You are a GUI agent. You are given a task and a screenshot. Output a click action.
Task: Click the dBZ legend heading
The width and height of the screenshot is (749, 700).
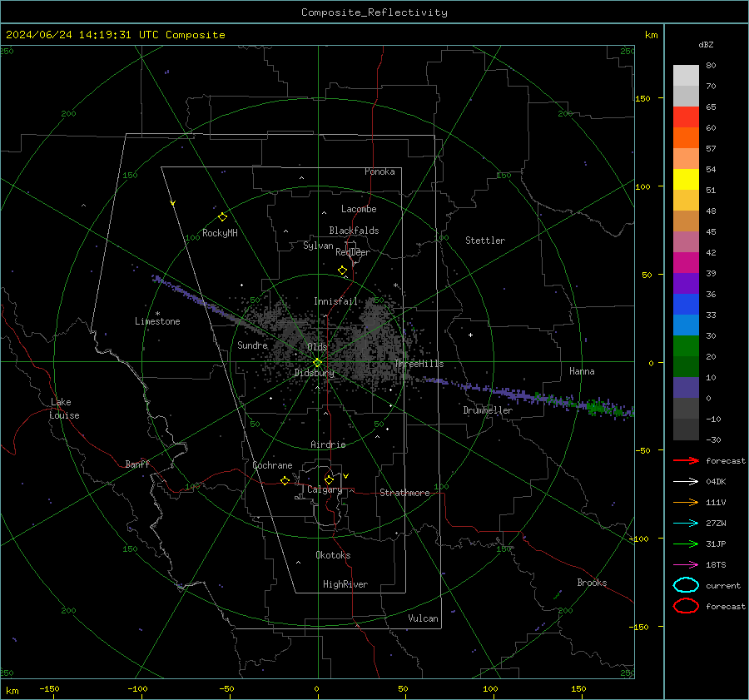(x=706, y=45)
